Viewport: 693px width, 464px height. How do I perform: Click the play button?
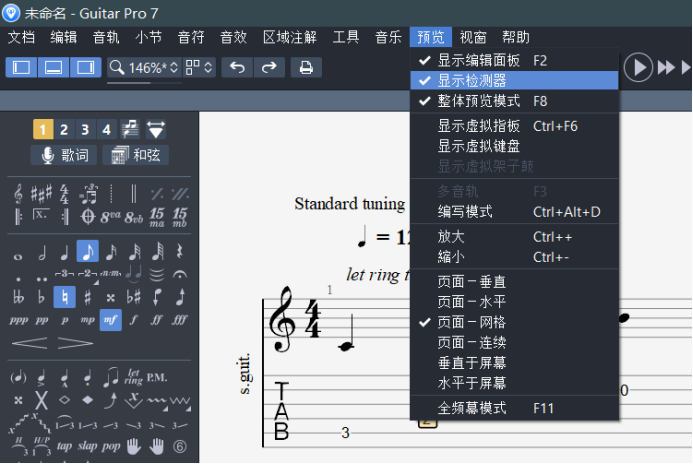click(x=638, y=68)
